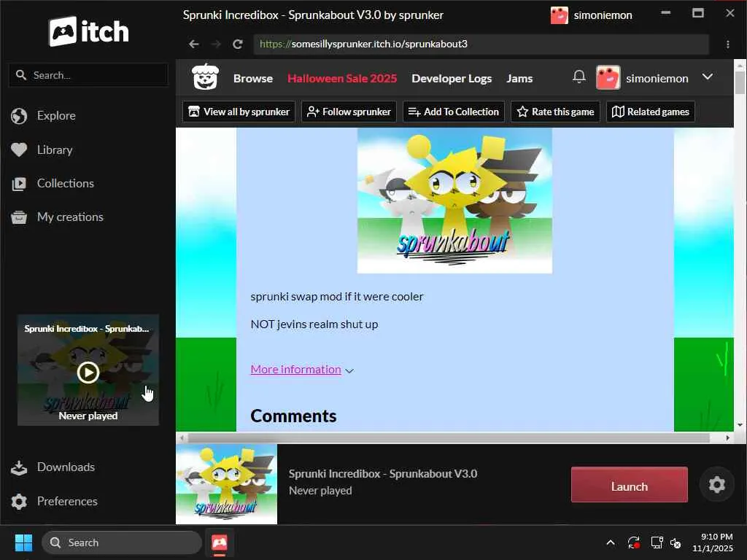Click the magnifier icon in sidebar search
747x560 pixels.
point(21,75)
